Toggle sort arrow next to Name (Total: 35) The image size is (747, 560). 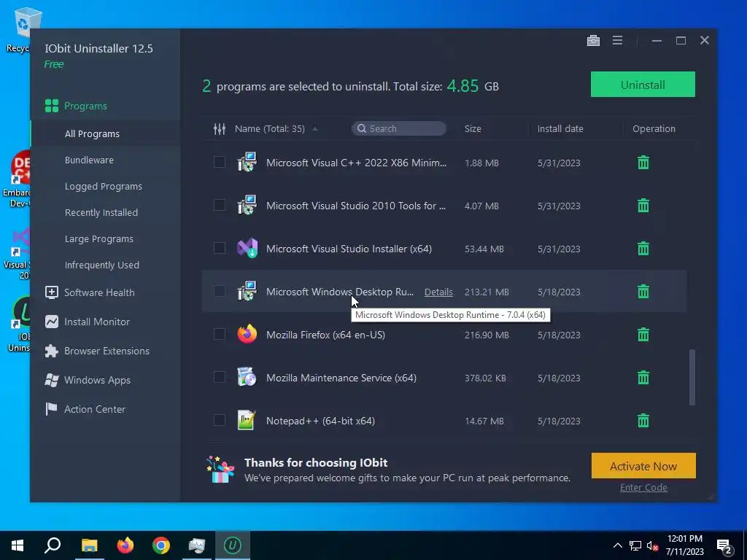315,129
